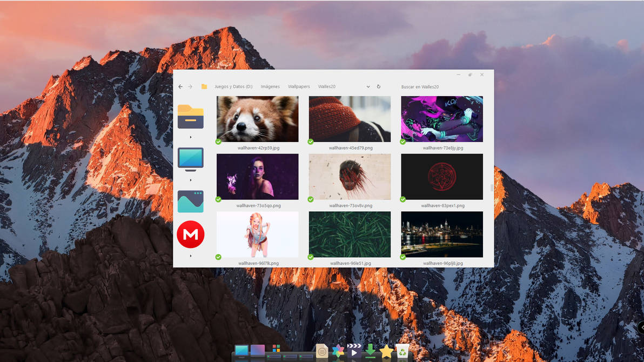This screenshot has width=644, height=362.
Task: Click the Buscar en Walles20 search field
Action: point(420,86)
